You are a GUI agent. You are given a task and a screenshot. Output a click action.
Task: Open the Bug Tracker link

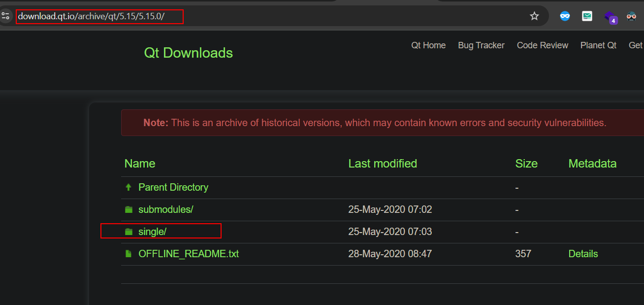pyautogui.click(x=481, y=45)
